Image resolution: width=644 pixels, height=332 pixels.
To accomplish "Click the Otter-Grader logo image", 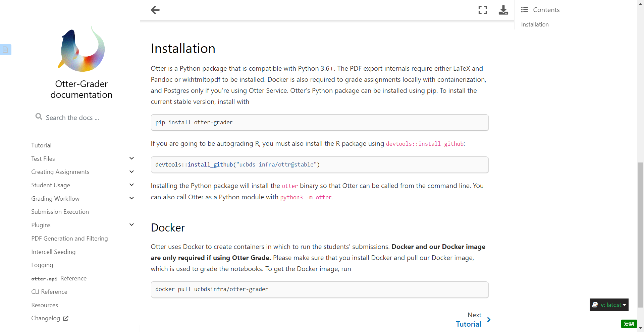I will (82, 49).
